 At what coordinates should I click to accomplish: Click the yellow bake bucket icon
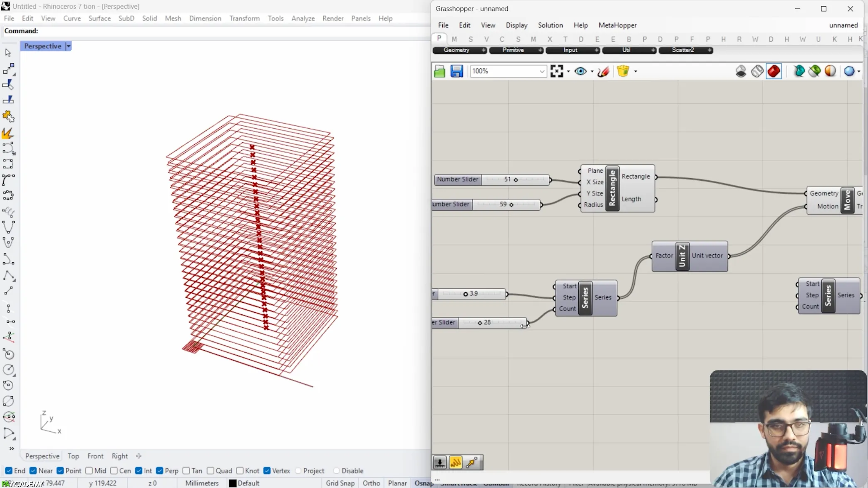point(623,71)
